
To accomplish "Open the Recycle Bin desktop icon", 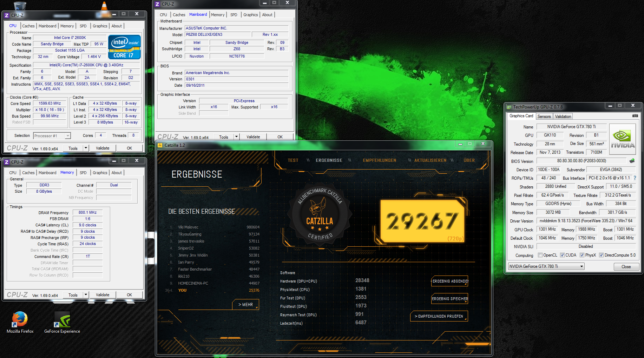I will (20, 6).
